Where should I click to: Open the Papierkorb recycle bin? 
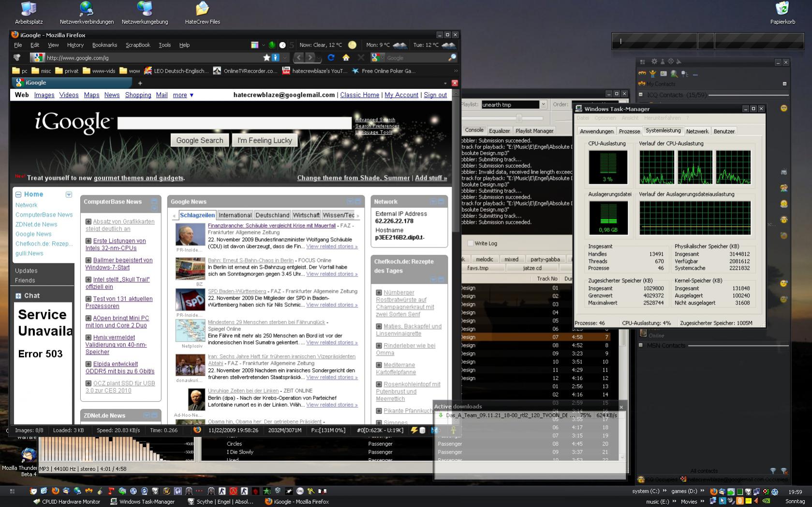click(782, 13)
